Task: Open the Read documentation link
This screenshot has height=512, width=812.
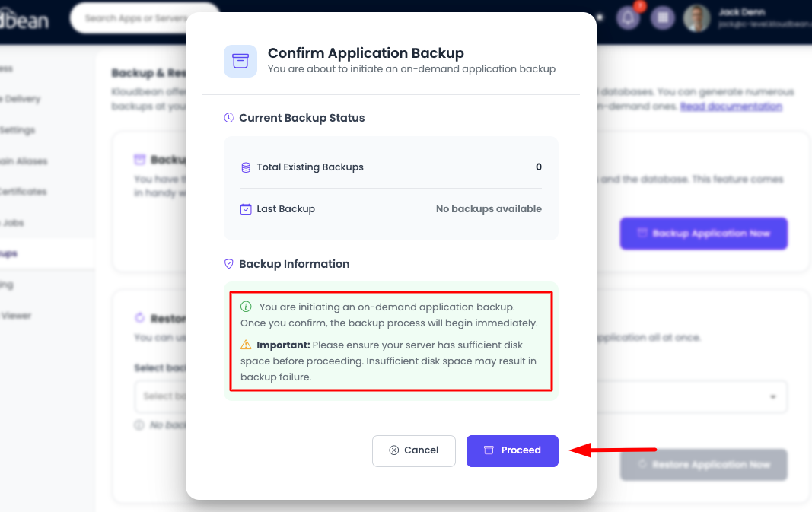Action: (x=730, y=106)
